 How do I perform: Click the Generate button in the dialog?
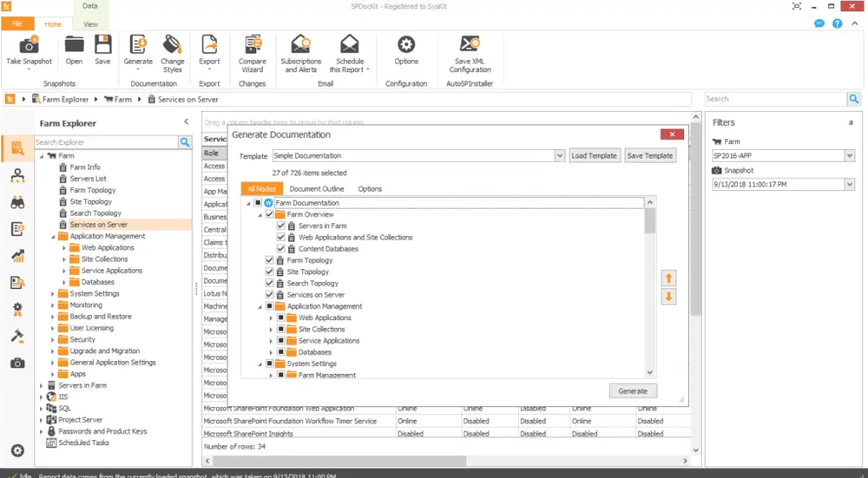point(633,390)
